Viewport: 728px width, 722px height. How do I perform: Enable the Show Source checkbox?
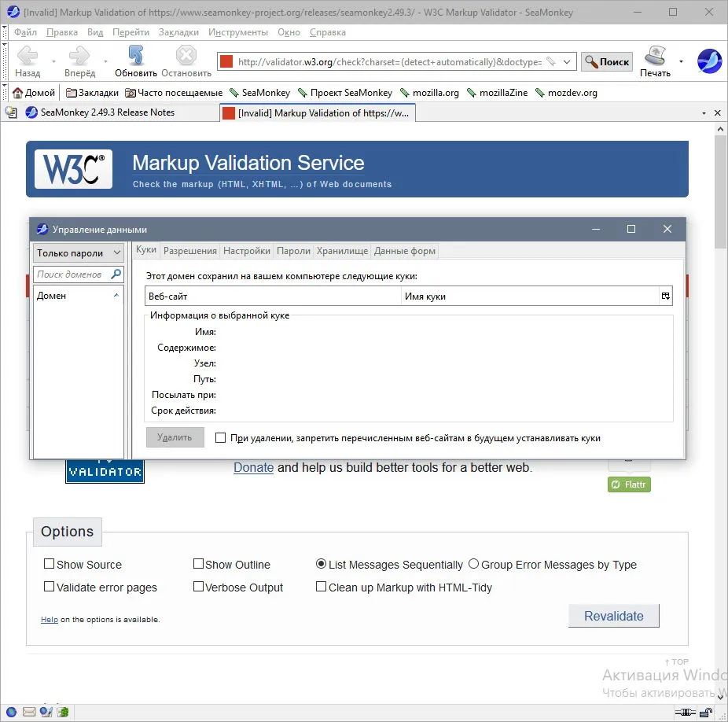(49, 564)
